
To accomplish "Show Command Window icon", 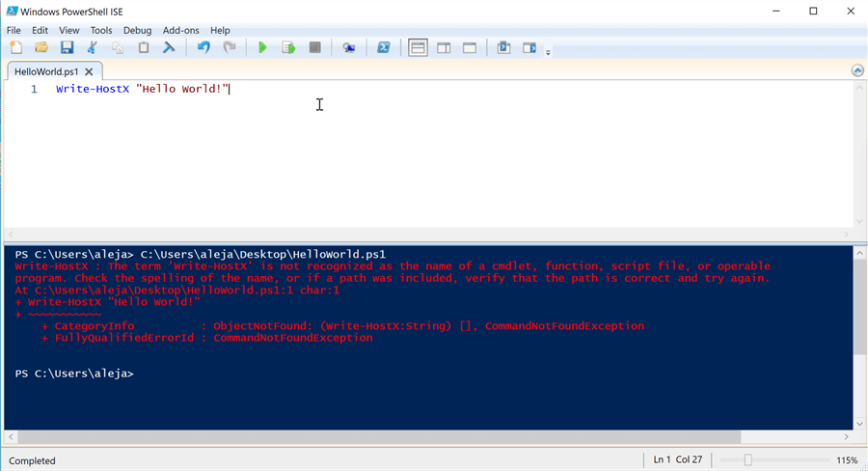I will [503, 47].
